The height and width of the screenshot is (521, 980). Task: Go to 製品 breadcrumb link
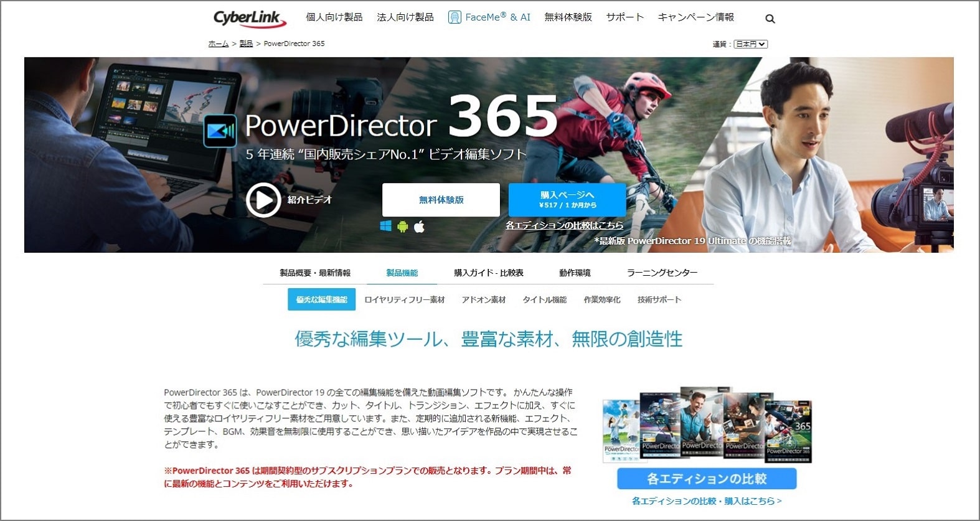(246, 44)
